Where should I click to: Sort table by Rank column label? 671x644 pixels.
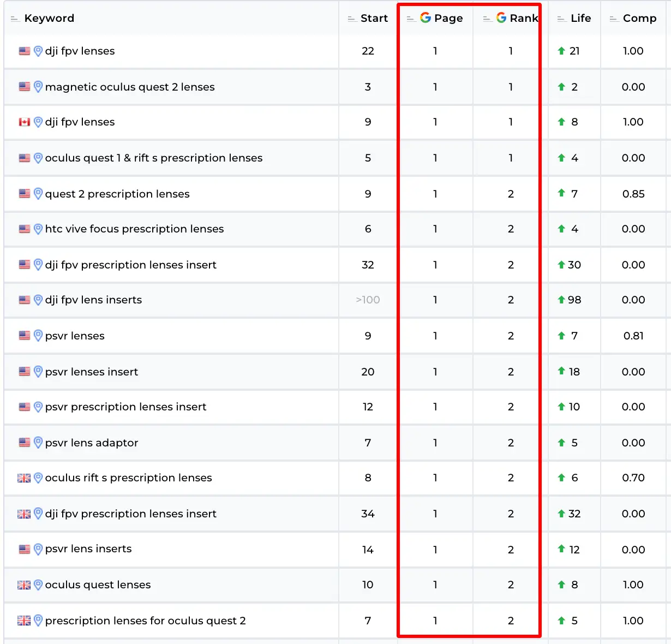[524, 18]
